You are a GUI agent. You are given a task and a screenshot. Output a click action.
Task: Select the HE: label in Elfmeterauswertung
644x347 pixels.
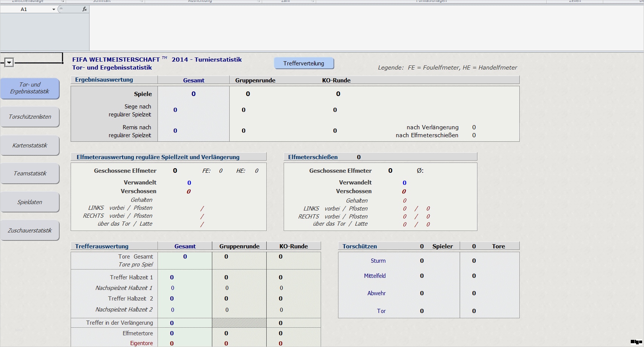[241, 171]
